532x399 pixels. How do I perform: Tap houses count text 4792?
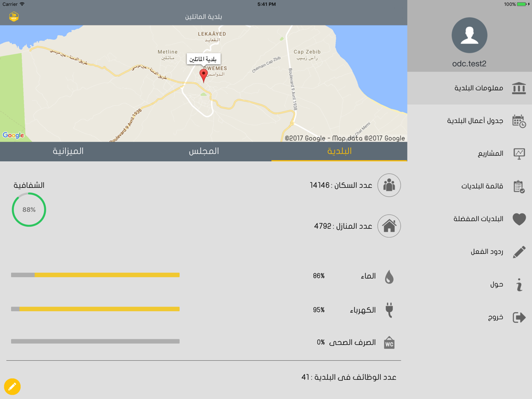click(x=323, y=226)
